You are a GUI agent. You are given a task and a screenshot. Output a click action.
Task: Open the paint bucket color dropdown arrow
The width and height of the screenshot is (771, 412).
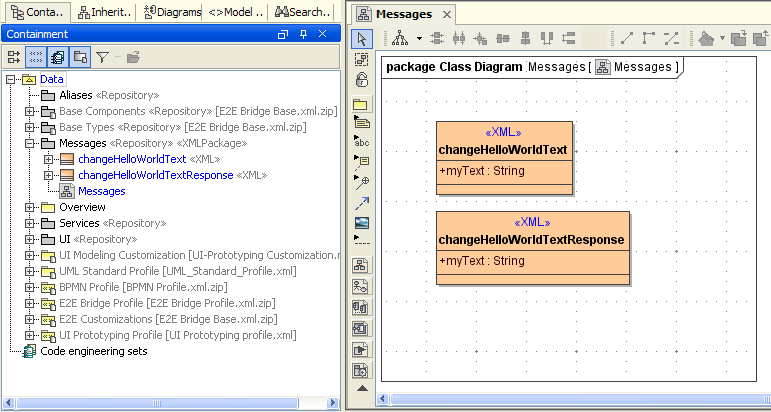(x=721, y=39)
